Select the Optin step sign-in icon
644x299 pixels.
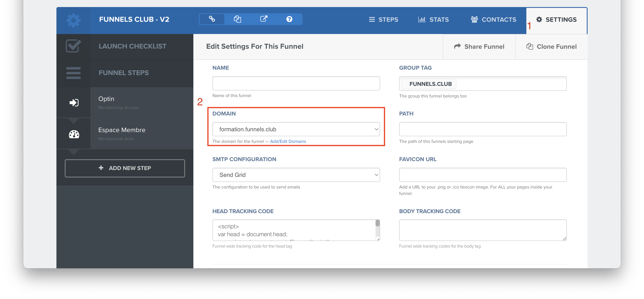[x=74, y=103]
